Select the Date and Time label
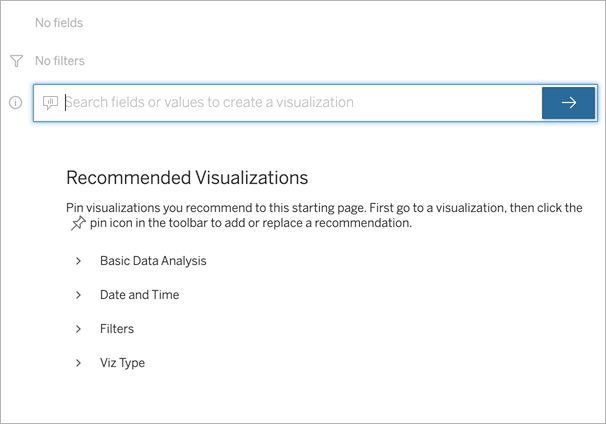606x424 pixels. 139,295
